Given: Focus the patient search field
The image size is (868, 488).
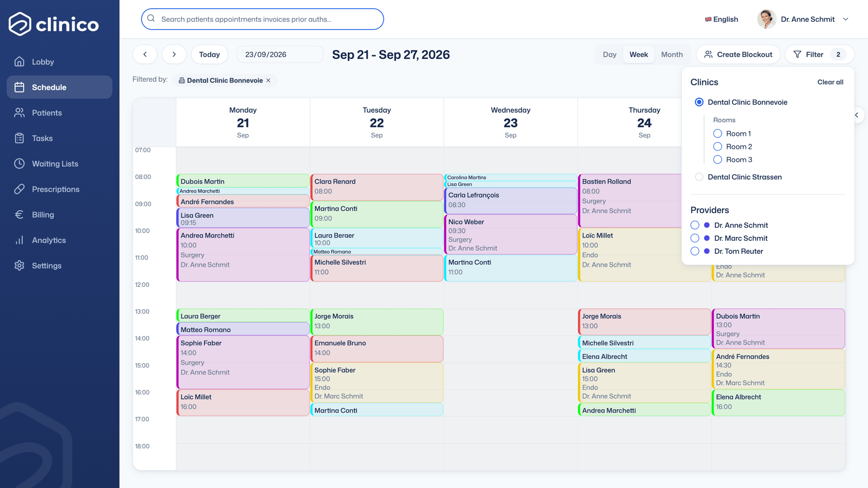Looking at the screenshot, I should pyautogui.click(x=263, y=19).
